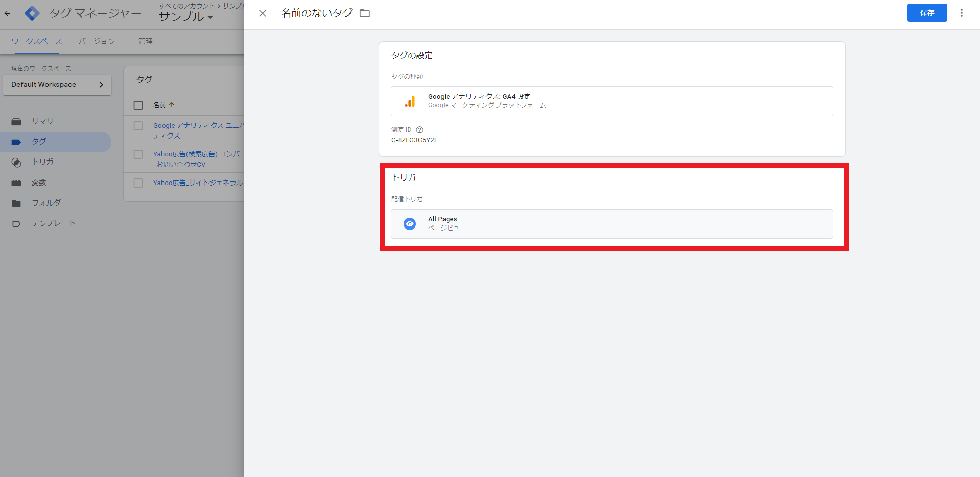This screenshot has height=477, width=980.
Task: Open the Google アナリティクス tag link
Action: tap(198, 130)
